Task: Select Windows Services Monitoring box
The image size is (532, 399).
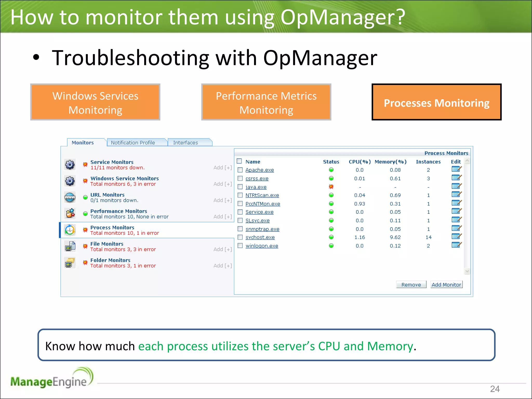Action: click(x=95, y=102)
